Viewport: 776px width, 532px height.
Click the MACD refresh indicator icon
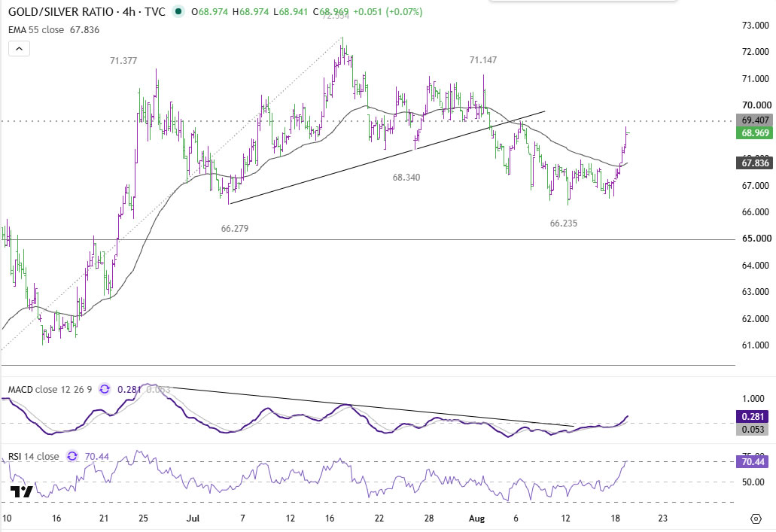pos(105,390)
